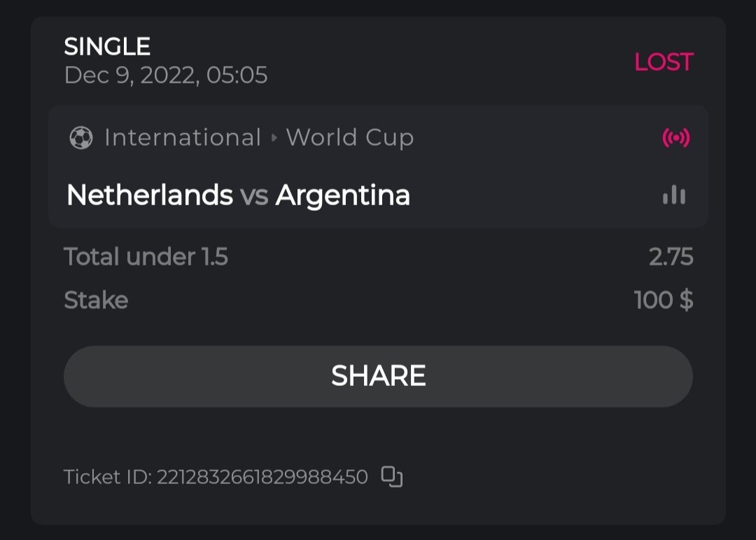Select the Argentina team name
The image size is (756, 540).
343,195
